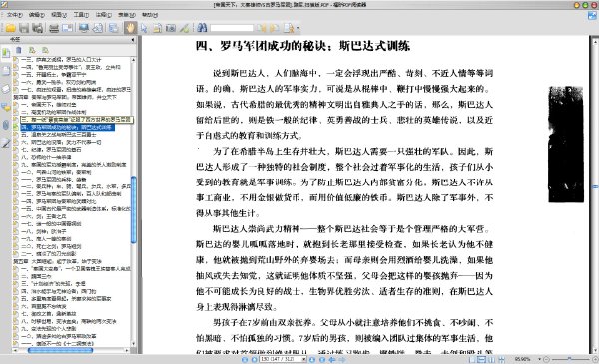Click the Print icon in the toolbar

pos(54,28)
